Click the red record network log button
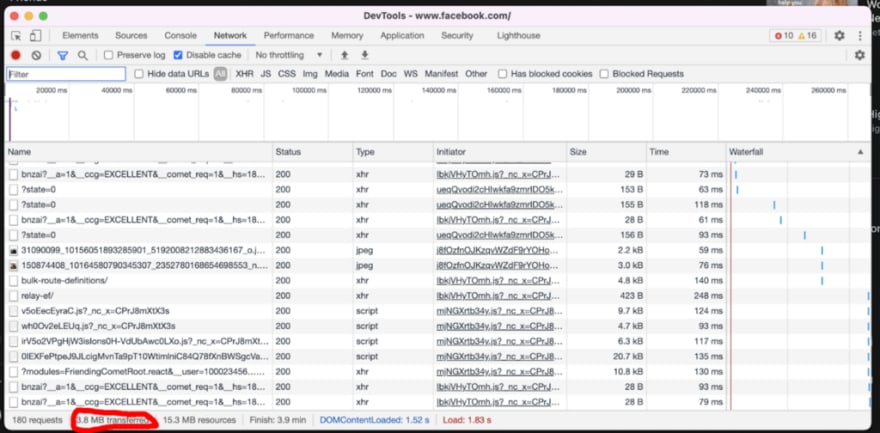The height and width of the screenshot is (433, 880). tap(15, 55)
